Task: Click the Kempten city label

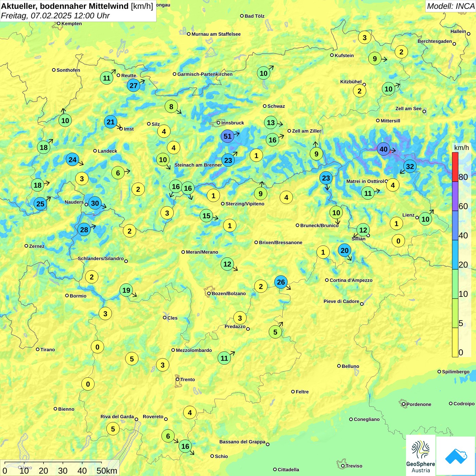Action: pyautogui.click(x=71, y=23)
